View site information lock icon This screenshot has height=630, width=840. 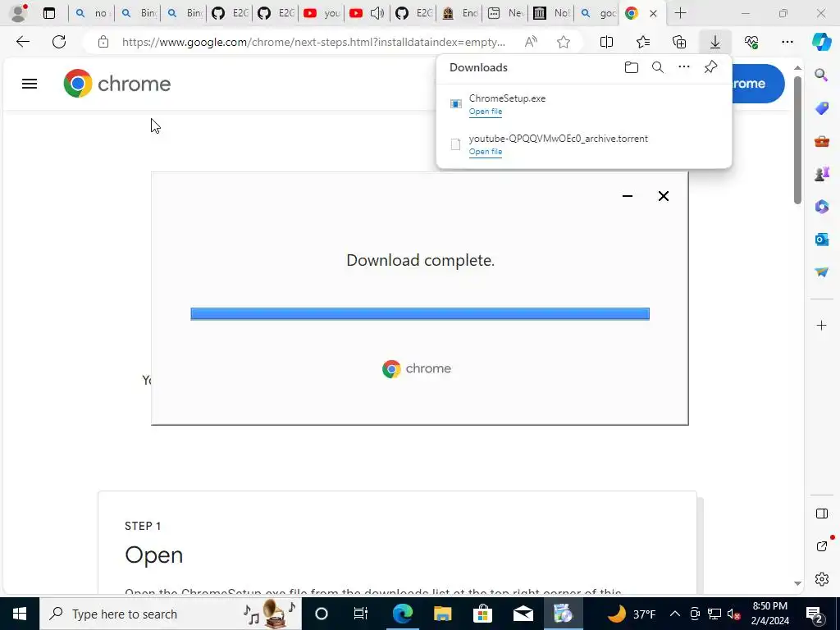click(103, 42)
